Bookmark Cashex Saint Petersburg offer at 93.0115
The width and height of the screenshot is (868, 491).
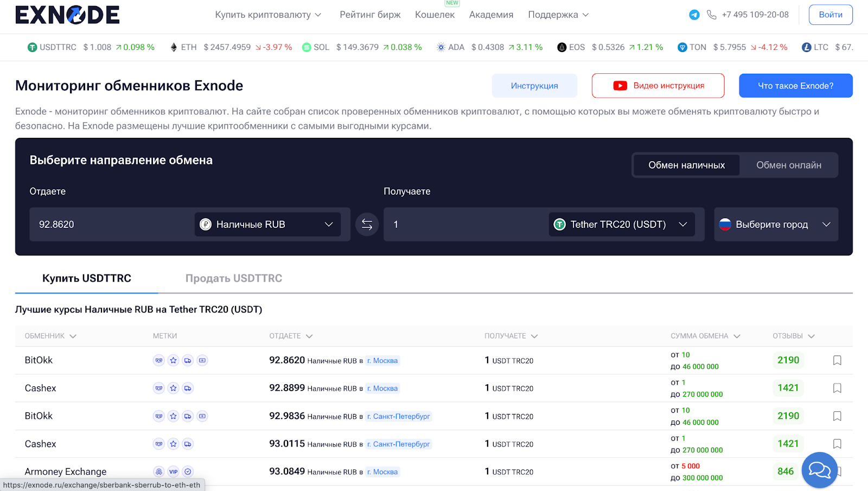coord(837,444)
